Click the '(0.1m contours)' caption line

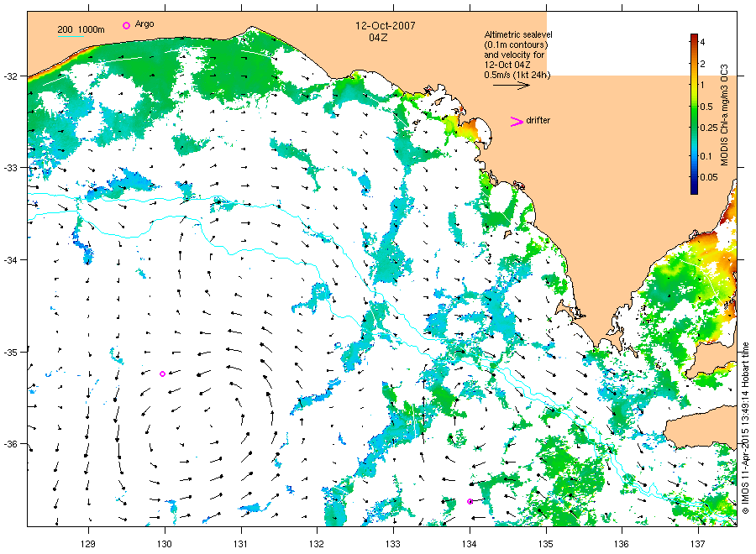click(x=516, y=44)
